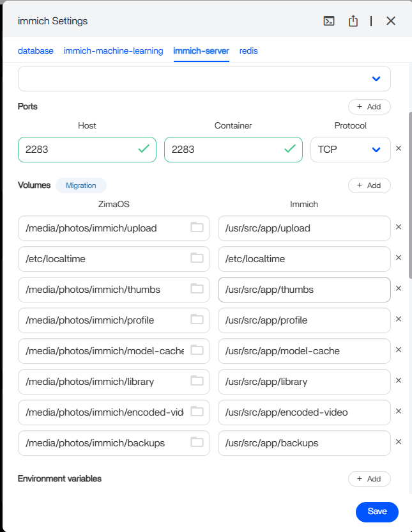Expand the empty dropdown above Ports
Image resolution: width=412 pixels, height=532 pixels.
click(204, 79)
